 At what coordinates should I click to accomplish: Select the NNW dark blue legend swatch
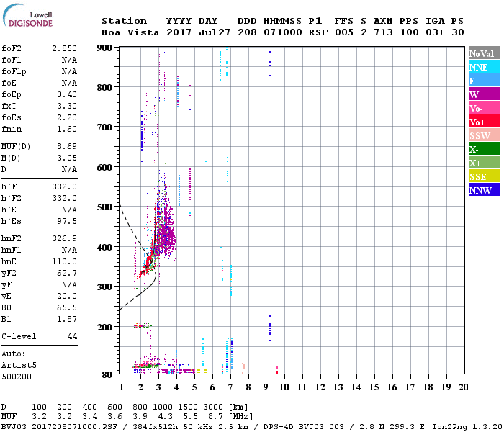click(484, 189)
